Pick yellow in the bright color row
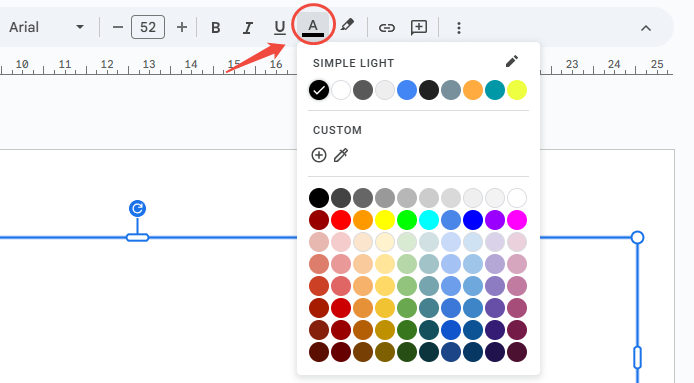The width and height of the screenshot is (694, 383). [x=385, y=220]
